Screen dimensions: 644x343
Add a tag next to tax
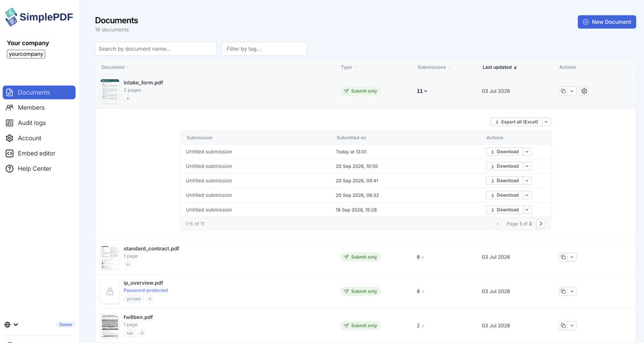142,333
